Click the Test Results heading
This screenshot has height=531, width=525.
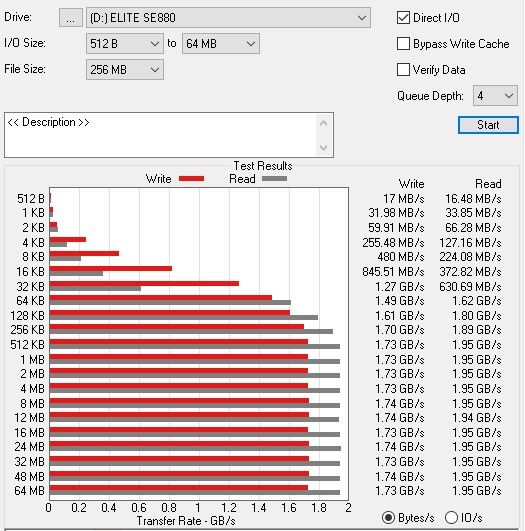click(263, 166)
